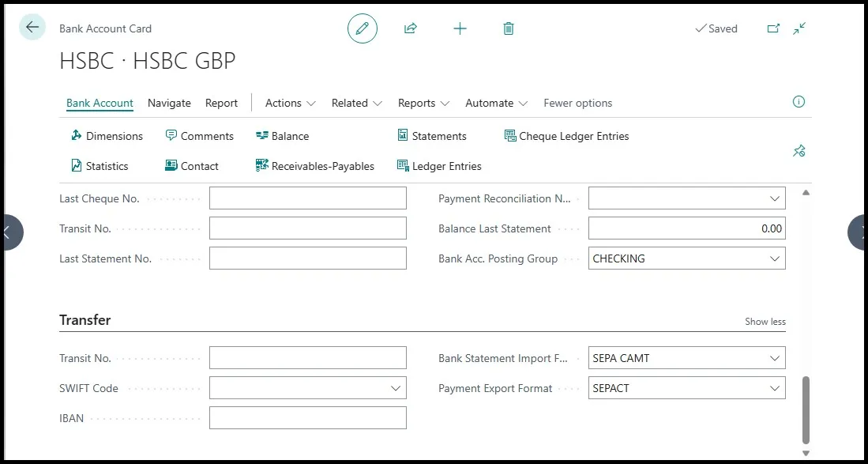The image size is (868, 464).
Task: Open Contact action
Action: tap(192, 166)
